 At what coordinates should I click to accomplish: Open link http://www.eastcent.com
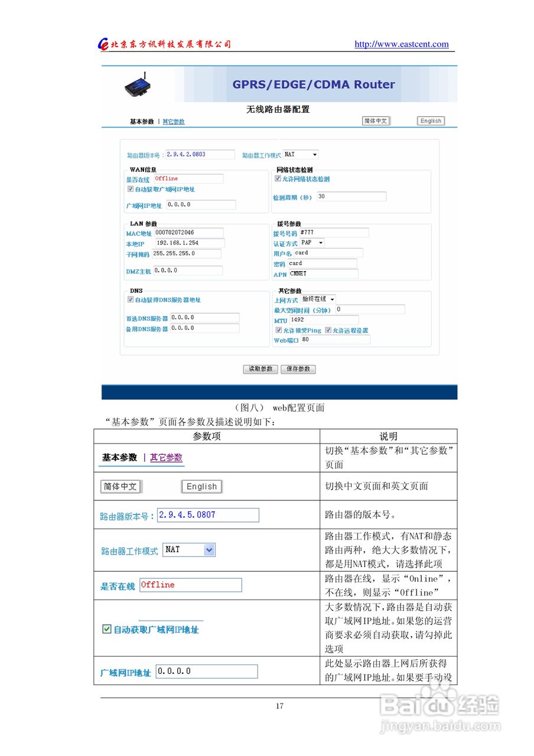[402, 44]
